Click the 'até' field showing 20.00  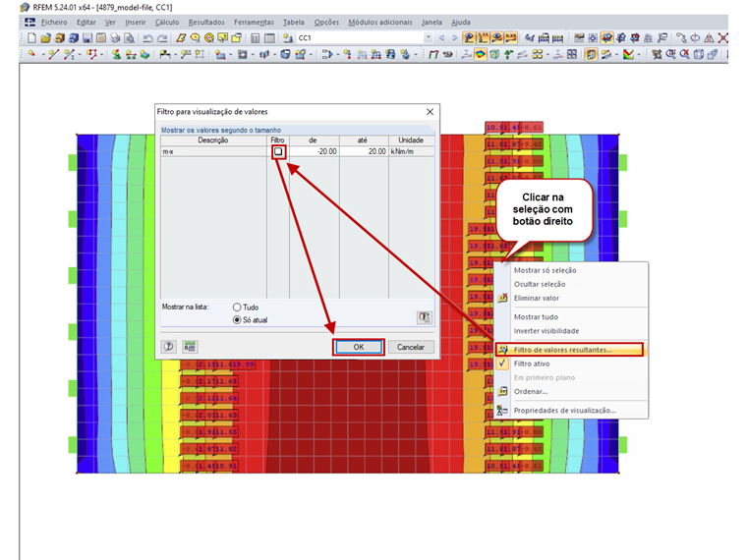point(364,151)
